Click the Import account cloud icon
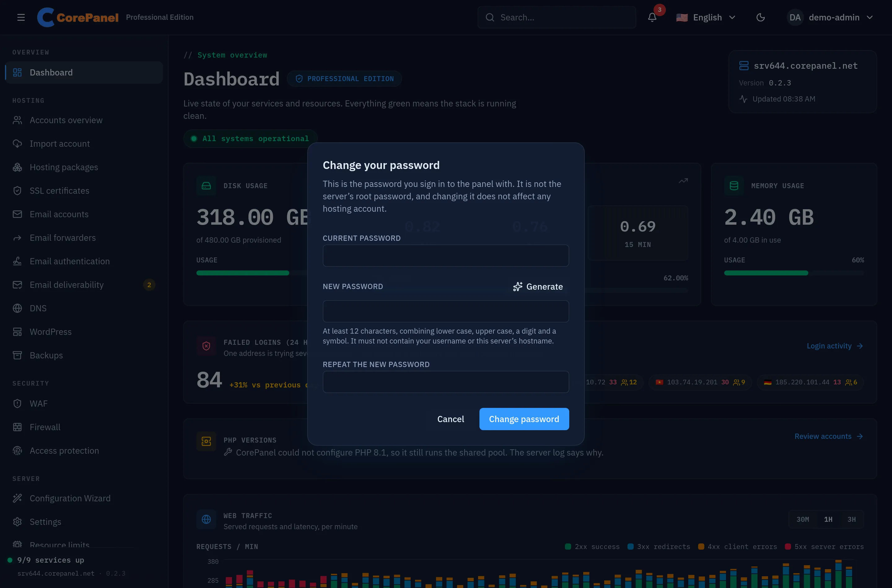 [x=17, y=144]
